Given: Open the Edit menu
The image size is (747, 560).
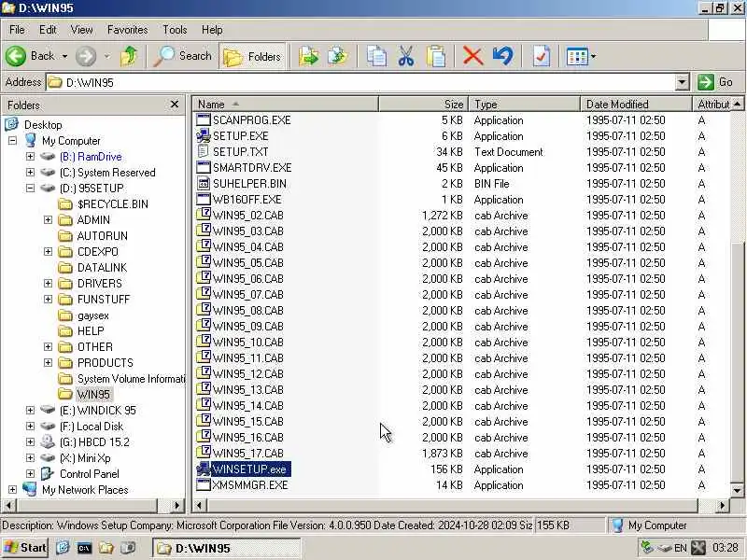Looking at the screenshot, I should (48, 30).
